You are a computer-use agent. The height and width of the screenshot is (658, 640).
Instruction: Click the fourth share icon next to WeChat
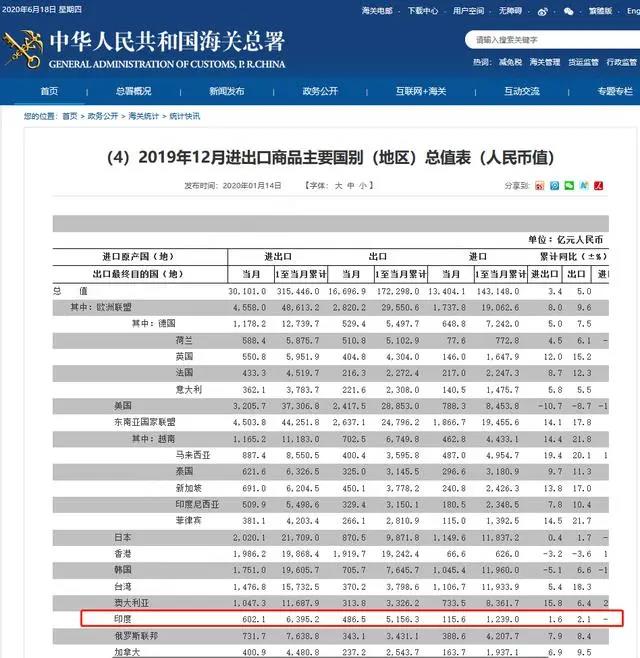point(584,186)
